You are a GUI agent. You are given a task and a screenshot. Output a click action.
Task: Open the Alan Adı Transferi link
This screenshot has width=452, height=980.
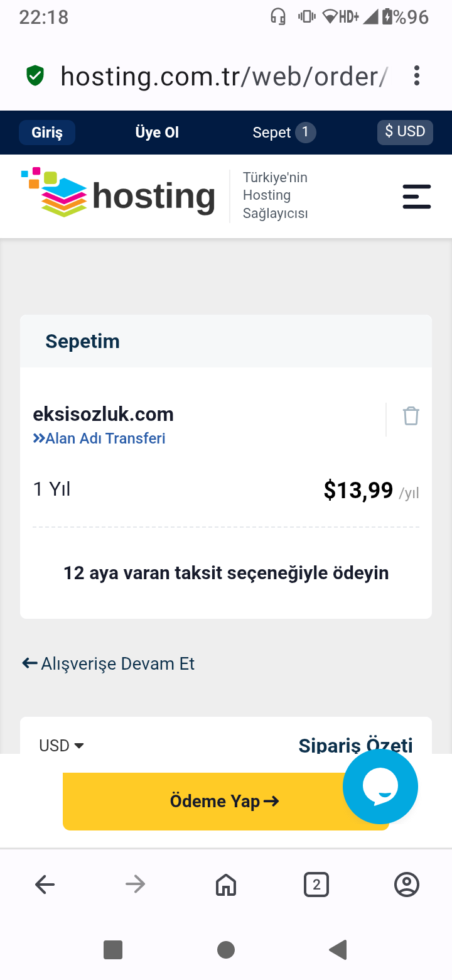coord(99,438)
